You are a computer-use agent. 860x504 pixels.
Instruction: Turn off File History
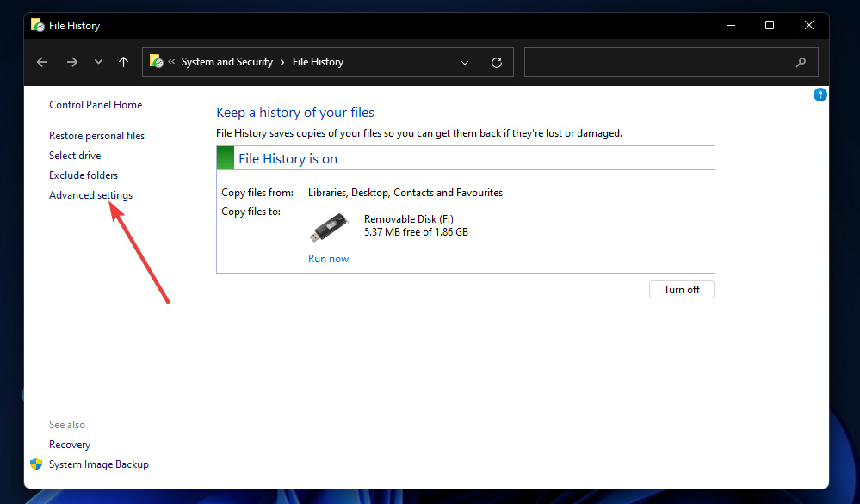tap(682, 290)
